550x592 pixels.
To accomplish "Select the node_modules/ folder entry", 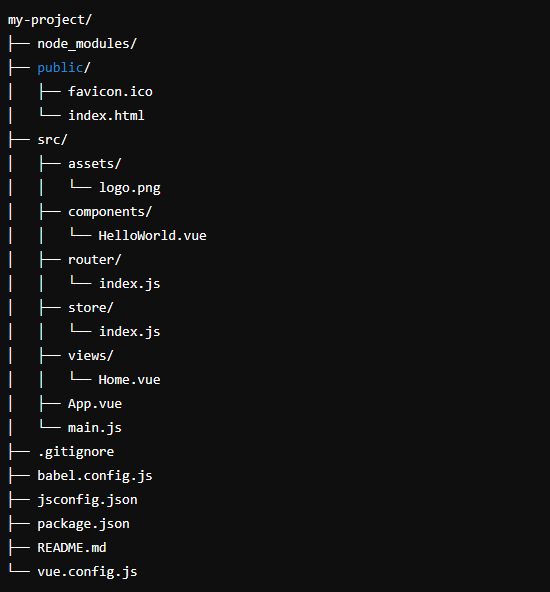I will 87,44.
